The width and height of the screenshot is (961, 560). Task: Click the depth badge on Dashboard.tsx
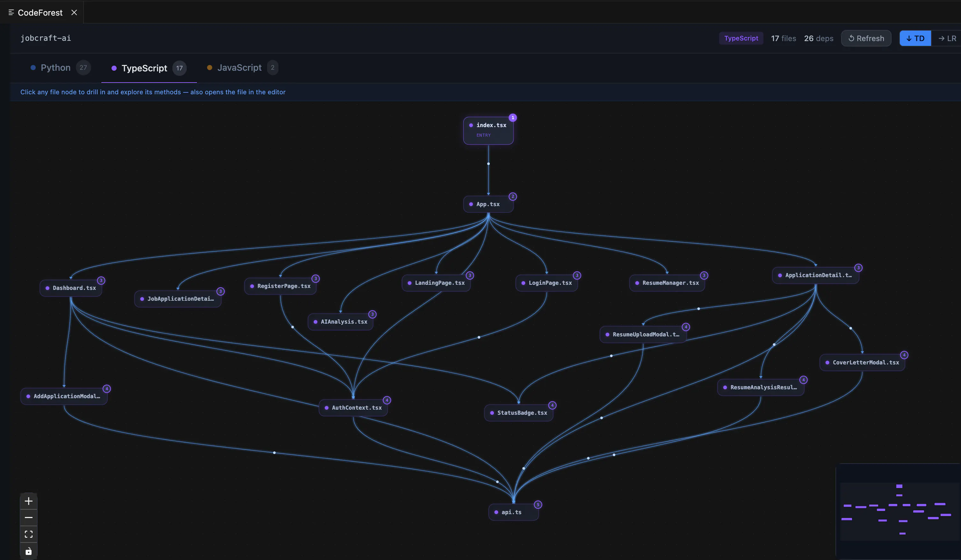click(101, 281)
